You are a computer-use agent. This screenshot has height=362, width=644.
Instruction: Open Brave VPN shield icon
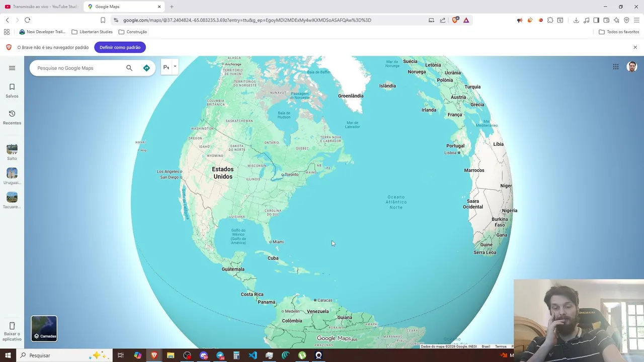626,20
